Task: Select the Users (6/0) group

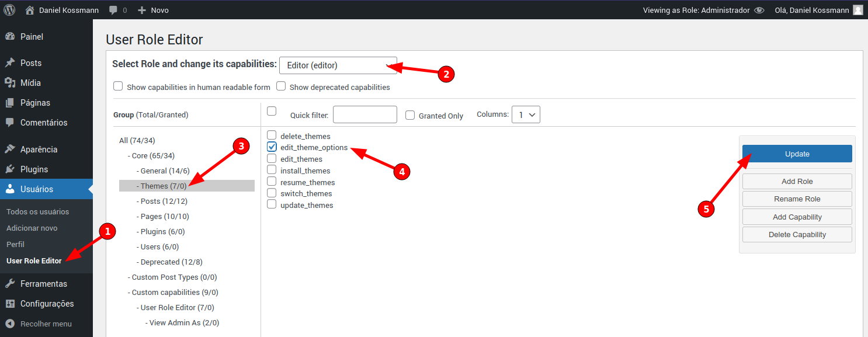Action: pos(158,246)
